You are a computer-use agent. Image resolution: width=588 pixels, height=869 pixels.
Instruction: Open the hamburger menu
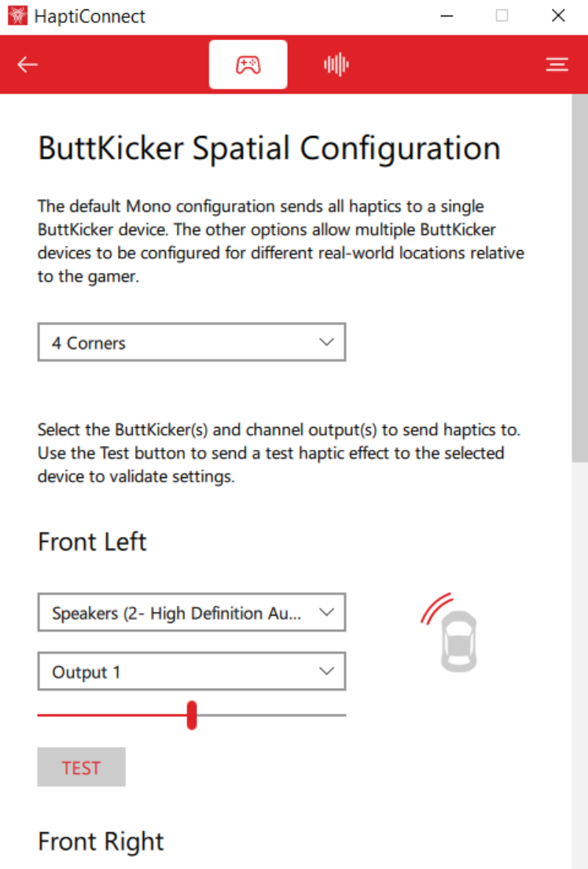click(x=557, y=64)
